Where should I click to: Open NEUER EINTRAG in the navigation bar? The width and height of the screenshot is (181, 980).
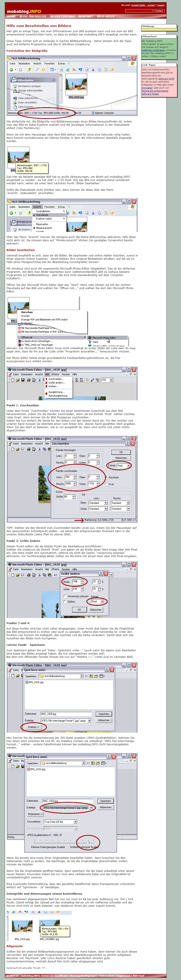pyautogui.click(x=63, y=16)
